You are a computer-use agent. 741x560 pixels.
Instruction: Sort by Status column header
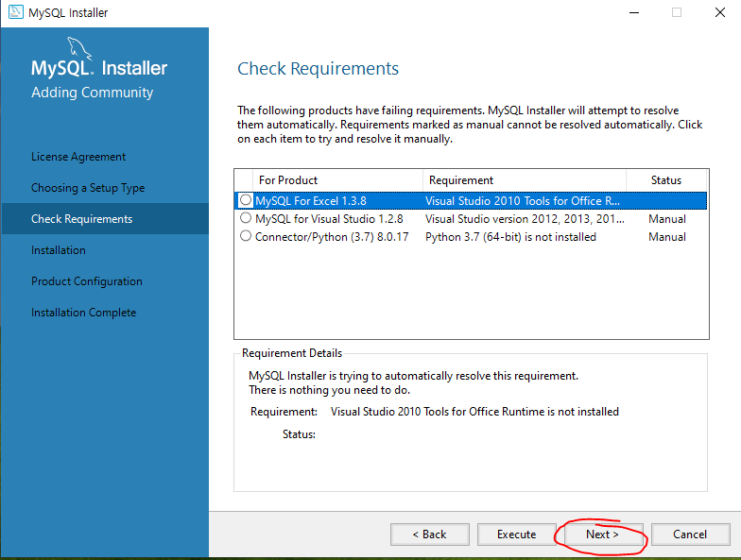[x=665, y=179]
